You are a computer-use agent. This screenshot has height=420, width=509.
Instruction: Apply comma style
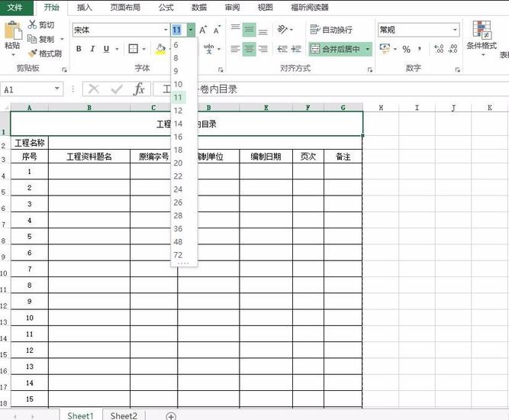point(420,49)
